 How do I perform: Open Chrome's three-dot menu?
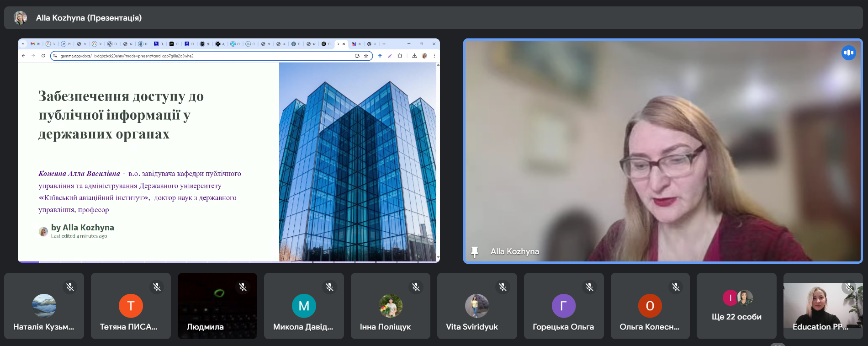click(434, 56)
